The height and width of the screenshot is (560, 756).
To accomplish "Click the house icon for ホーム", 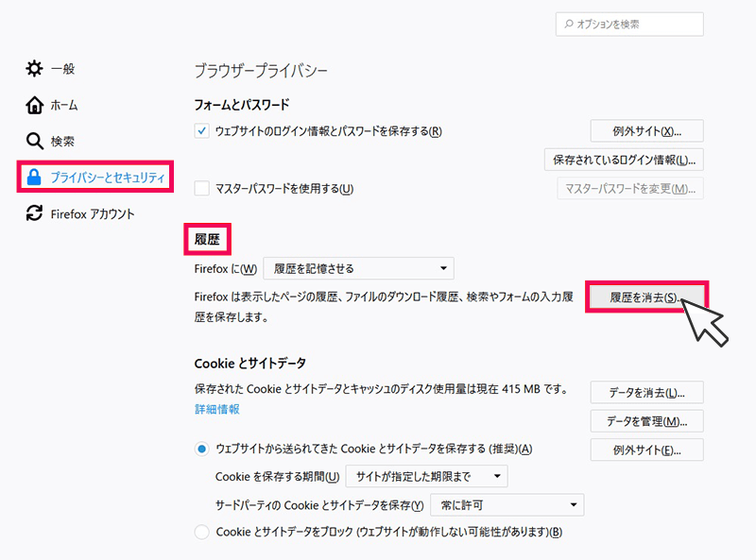I will [x=34, y=105].
